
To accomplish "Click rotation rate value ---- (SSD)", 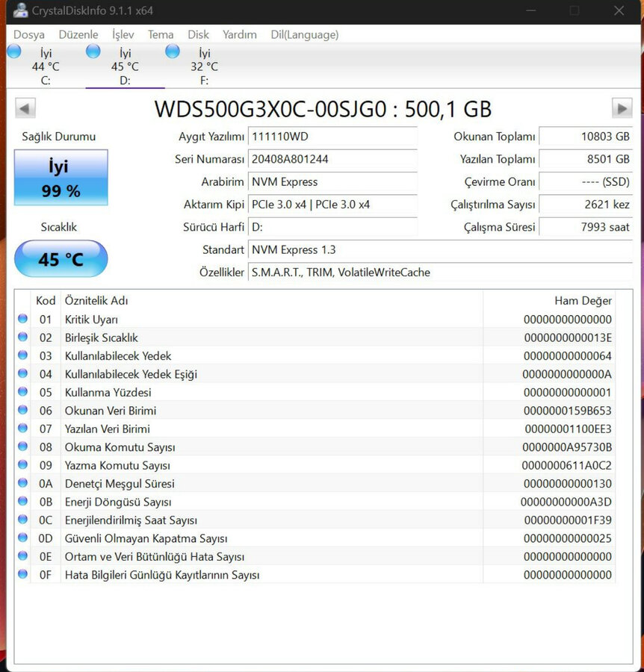I will pyautogui.click(x=586, y=182).
